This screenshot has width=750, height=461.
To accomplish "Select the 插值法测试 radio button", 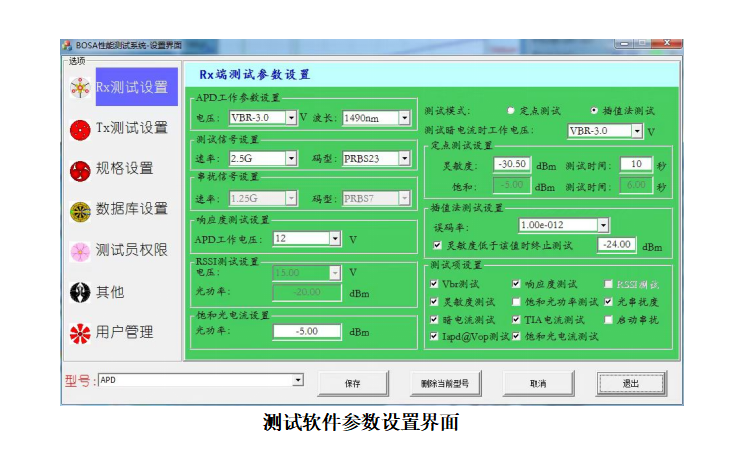I will [x=594, y=110].
